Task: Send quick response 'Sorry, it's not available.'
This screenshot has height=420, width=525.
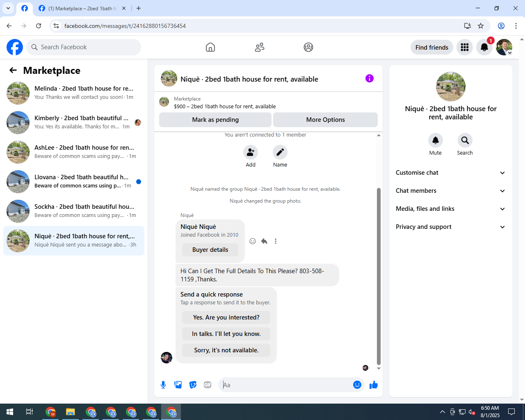Action: coord(226,350)
